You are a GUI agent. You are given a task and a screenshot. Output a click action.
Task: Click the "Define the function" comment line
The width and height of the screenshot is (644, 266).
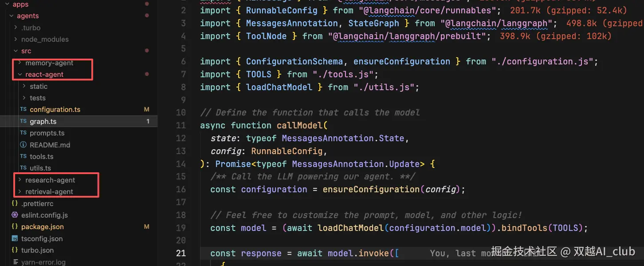coord(310,112)
